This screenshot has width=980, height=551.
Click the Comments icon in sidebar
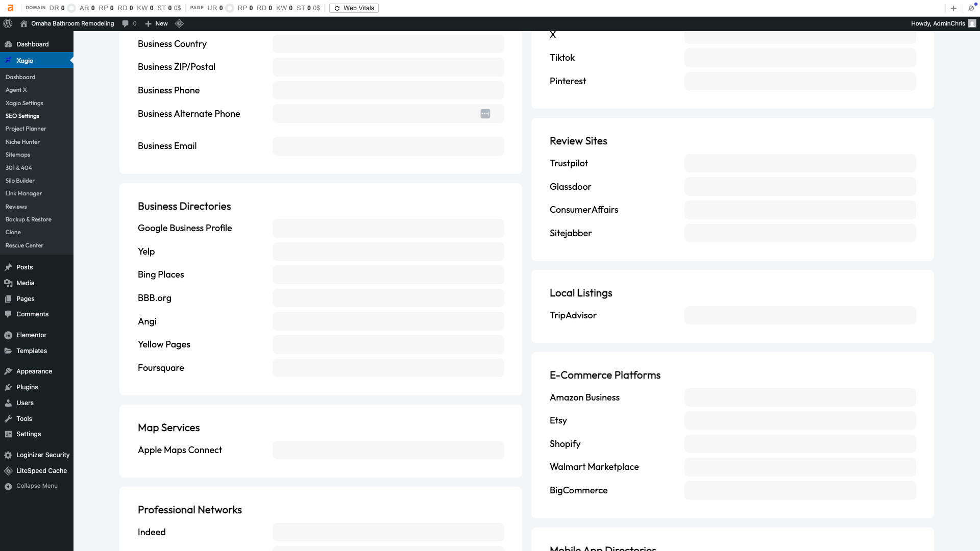[8, 314]
